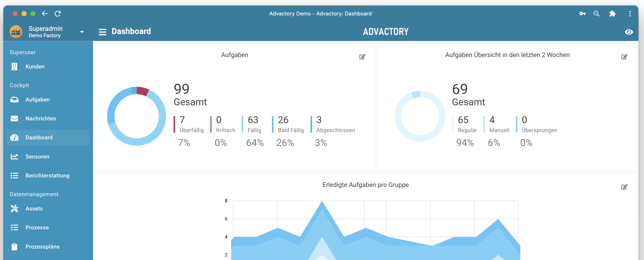Edit the Erledigte Aufgaben pro Gruppe widget
Screen dimensions: 644x260
tap(624, 187)
